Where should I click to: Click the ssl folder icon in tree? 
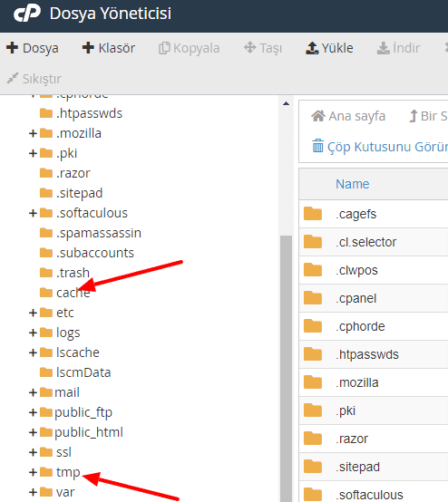(46, 452)
